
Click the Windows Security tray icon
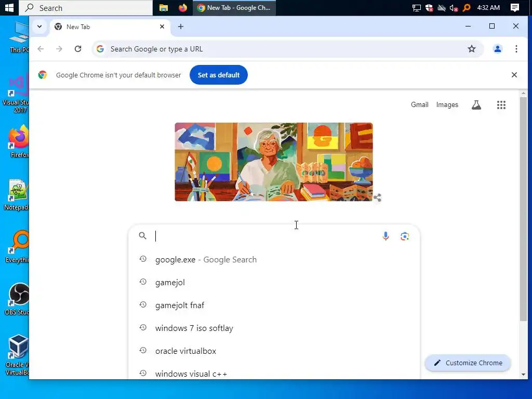tap(429, 8)
